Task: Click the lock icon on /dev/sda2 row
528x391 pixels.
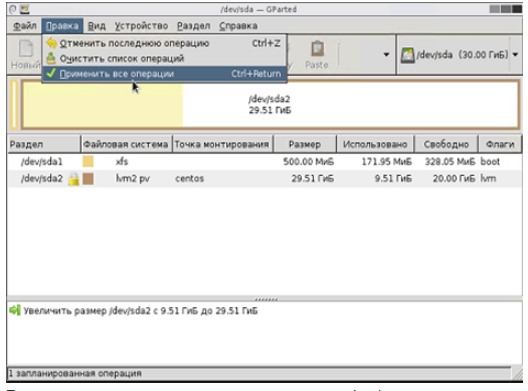Action: click(x=74, y=179)
